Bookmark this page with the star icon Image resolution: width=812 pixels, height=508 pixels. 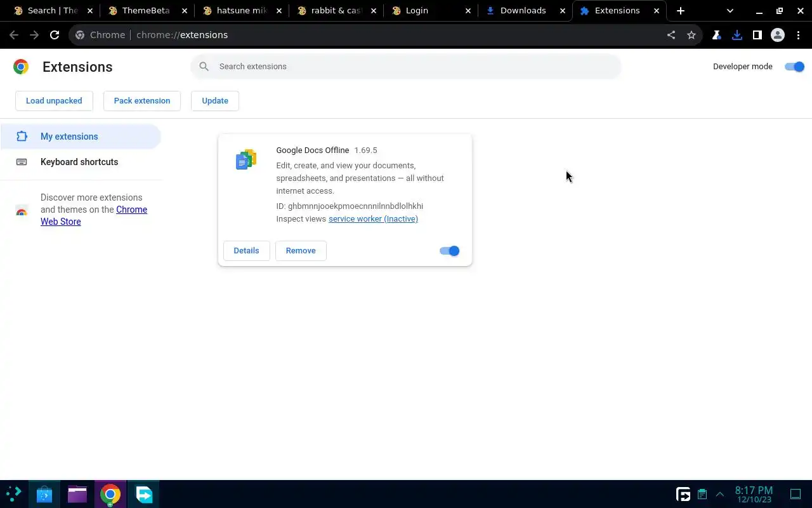pyautogui.click(x=691, y=35)
